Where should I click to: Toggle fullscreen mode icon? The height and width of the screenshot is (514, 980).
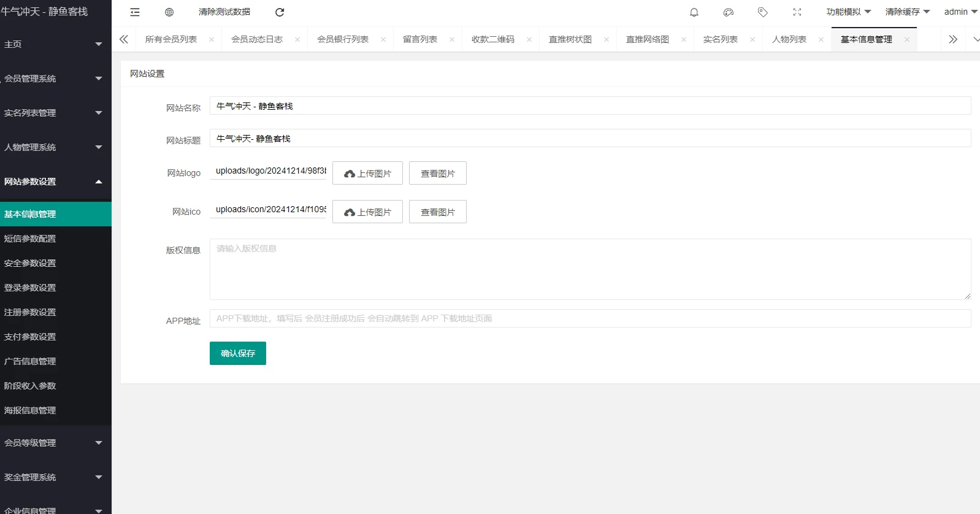[797, 12]
